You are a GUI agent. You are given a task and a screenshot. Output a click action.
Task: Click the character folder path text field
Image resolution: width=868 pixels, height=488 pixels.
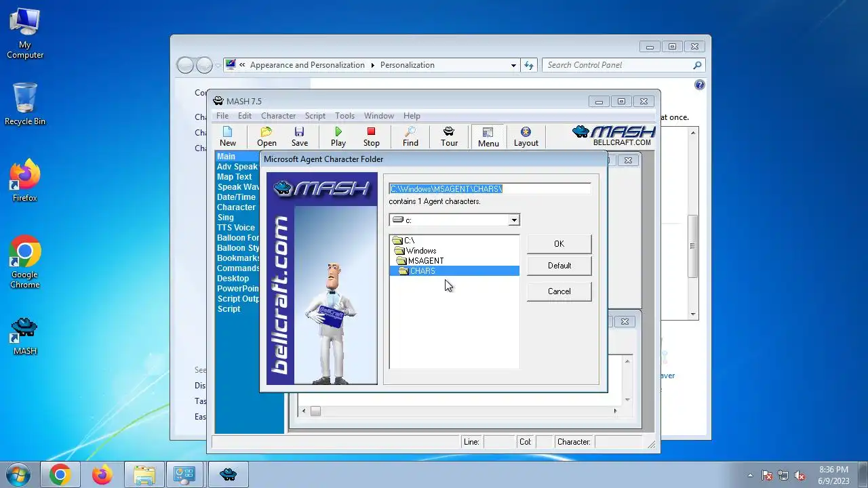point(490,189)
